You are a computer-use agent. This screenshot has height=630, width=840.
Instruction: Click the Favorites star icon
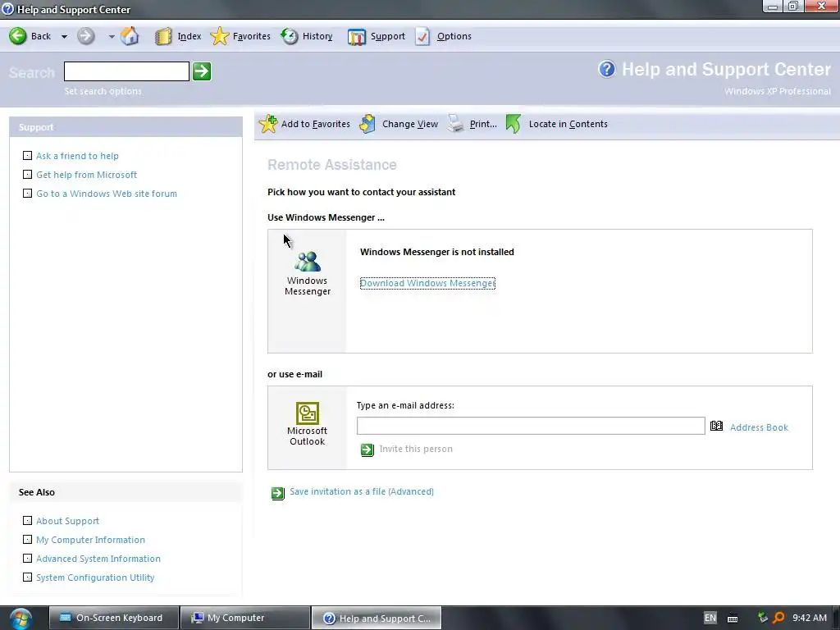220,36
